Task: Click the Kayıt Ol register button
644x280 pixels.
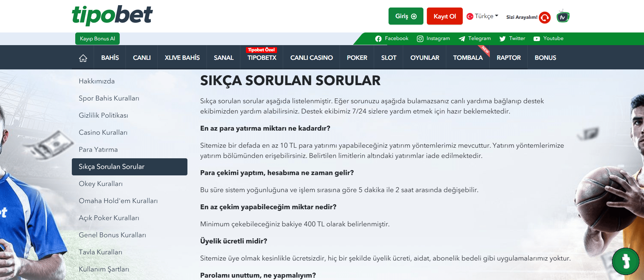Action: coord(444,16)
